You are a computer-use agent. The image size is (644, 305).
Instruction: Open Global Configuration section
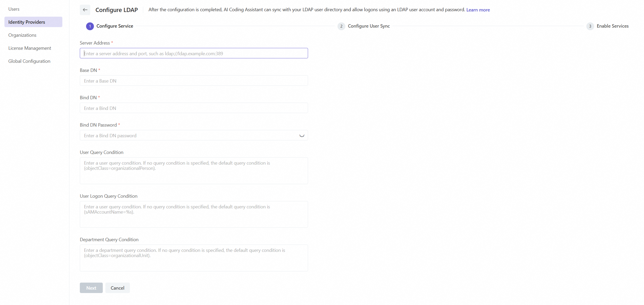(x=29, y=61)
